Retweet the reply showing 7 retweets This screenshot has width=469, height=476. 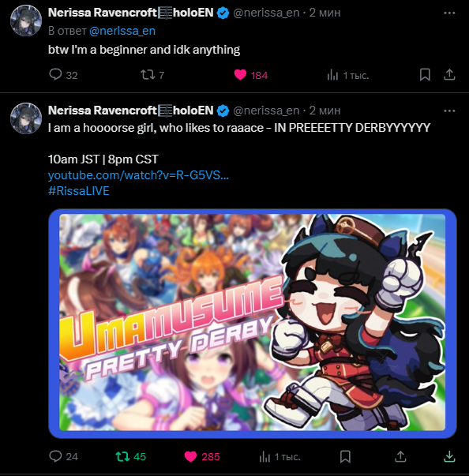(x=152, y=75)
